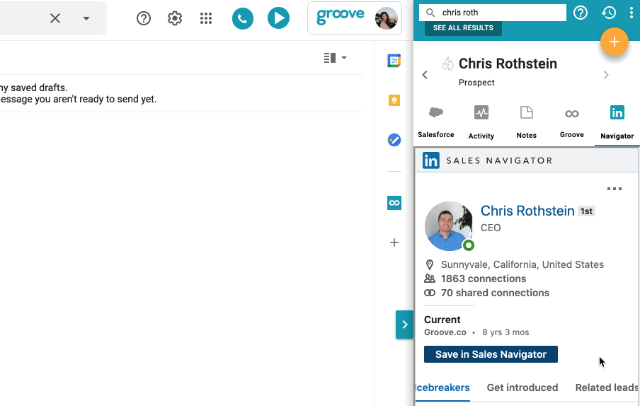This screenshot has width=643, height=406.
Task: Open the account profile photo
Action: coord(386,18)
